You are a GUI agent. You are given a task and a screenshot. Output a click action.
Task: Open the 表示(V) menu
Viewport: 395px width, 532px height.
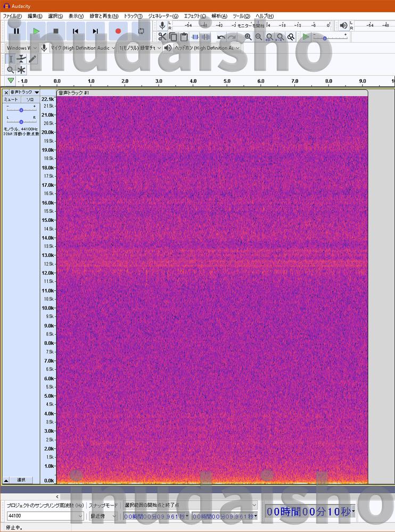76,16
